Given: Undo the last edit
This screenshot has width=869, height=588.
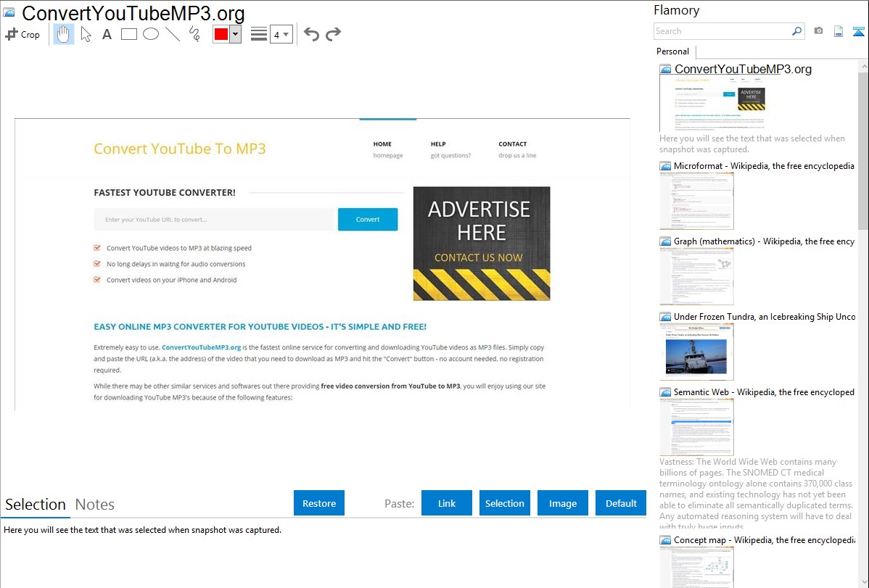Looking at the screenshot, I should (x=311, y=34).
